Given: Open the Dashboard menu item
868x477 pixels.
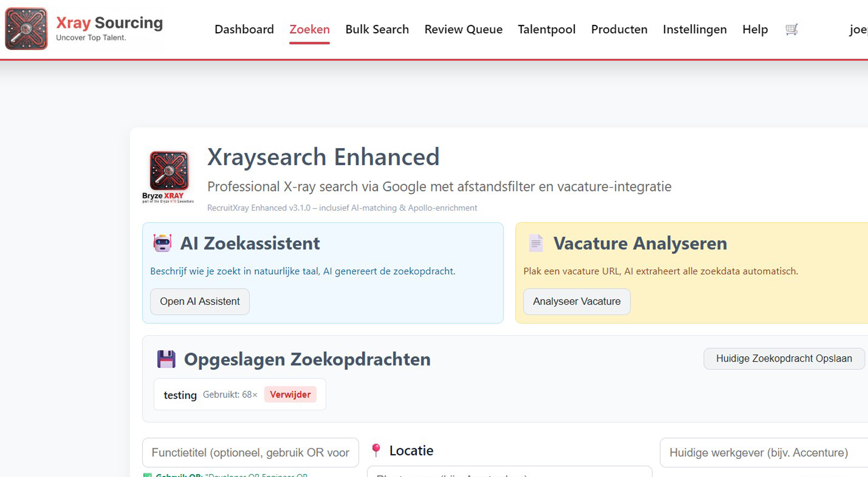Looking at the screenshot, I should 244,29.
